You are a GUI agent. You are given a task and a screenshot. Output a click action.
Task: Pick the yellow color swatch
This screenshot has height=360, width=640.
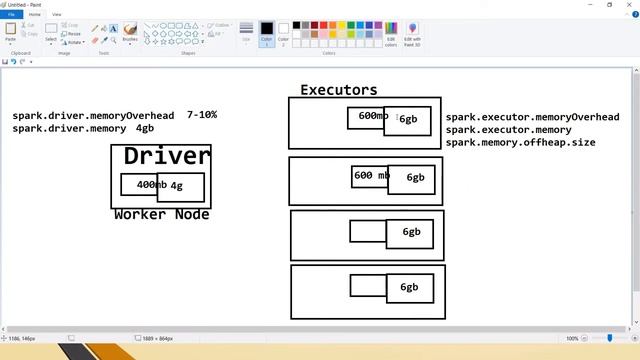[342, 25]
